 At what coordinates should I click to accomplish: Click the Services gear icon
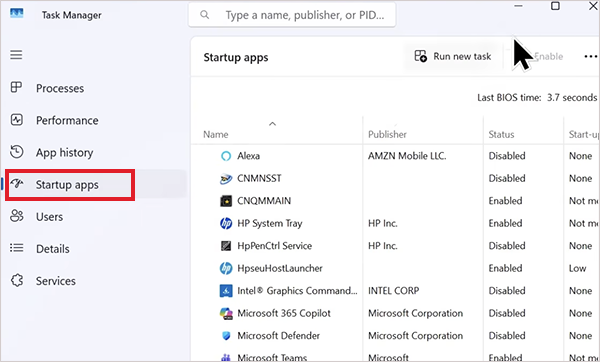click(17, 280)
